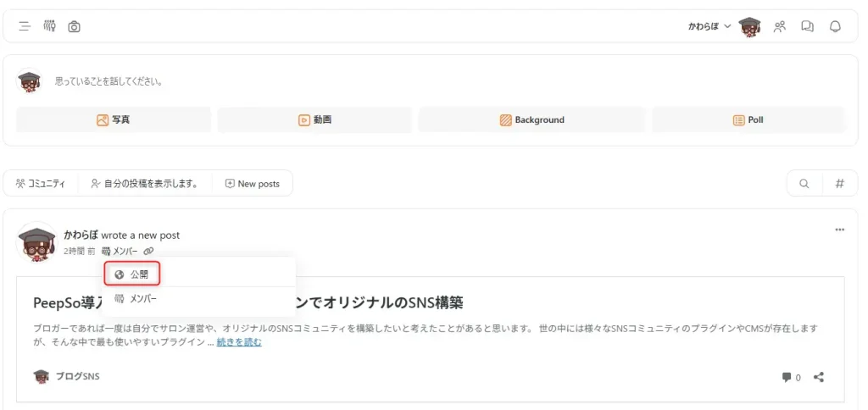Click the Poll button
The image size is (868, 410).
748,119
